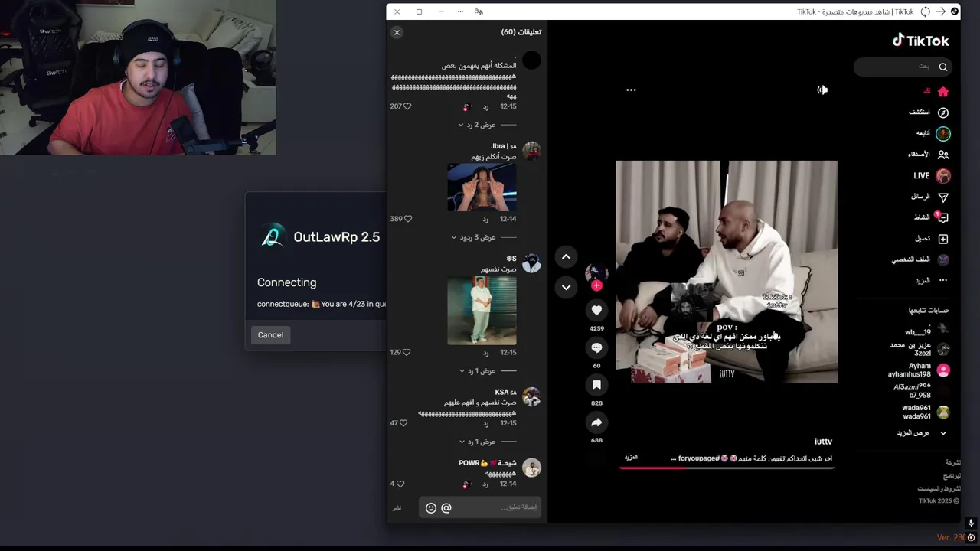
Task: Click the Terms and Policies footer link
Action: (x=939, y=488)
